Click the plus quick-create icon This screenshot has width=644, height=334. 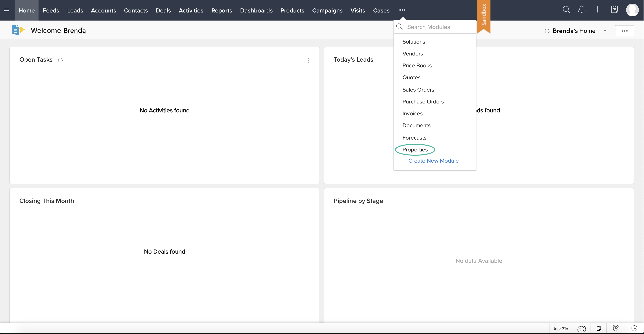597,10
